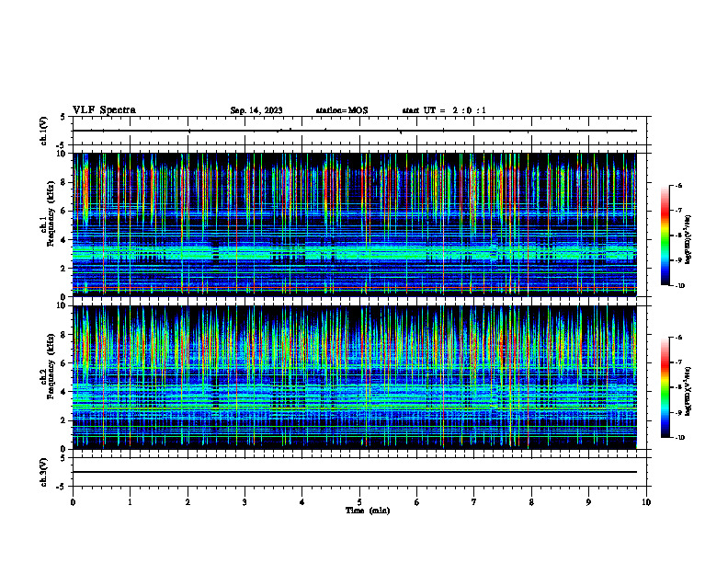This screenshot has height=563, width=728.
Task: Click the ch.3 voltage waveform strip
Action: coord(359,472)
